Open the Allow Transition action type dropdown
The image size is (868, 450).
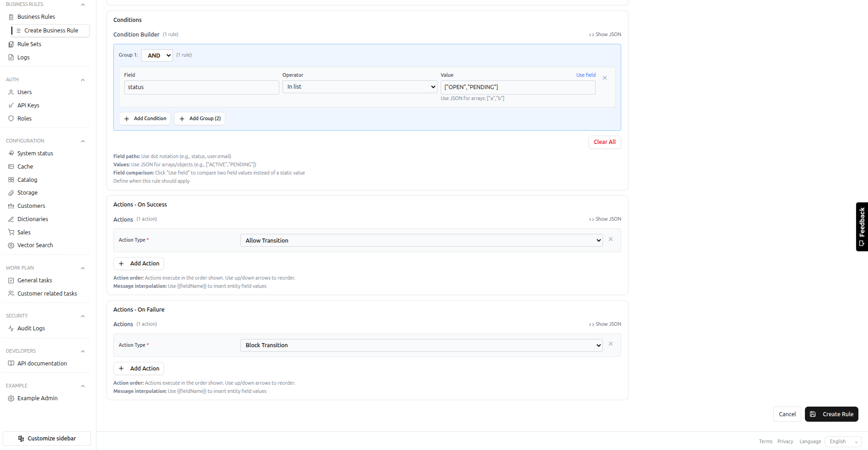(421, 240)
